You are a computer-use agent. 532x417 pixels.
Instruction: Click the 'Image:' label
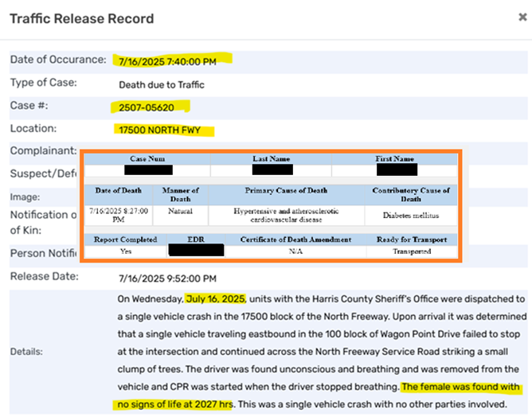[x=25, y=197]
